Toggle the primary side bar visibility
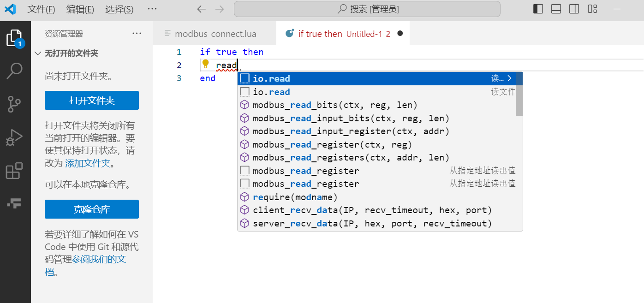Screen dimensions: 644x303 point(538,9)
